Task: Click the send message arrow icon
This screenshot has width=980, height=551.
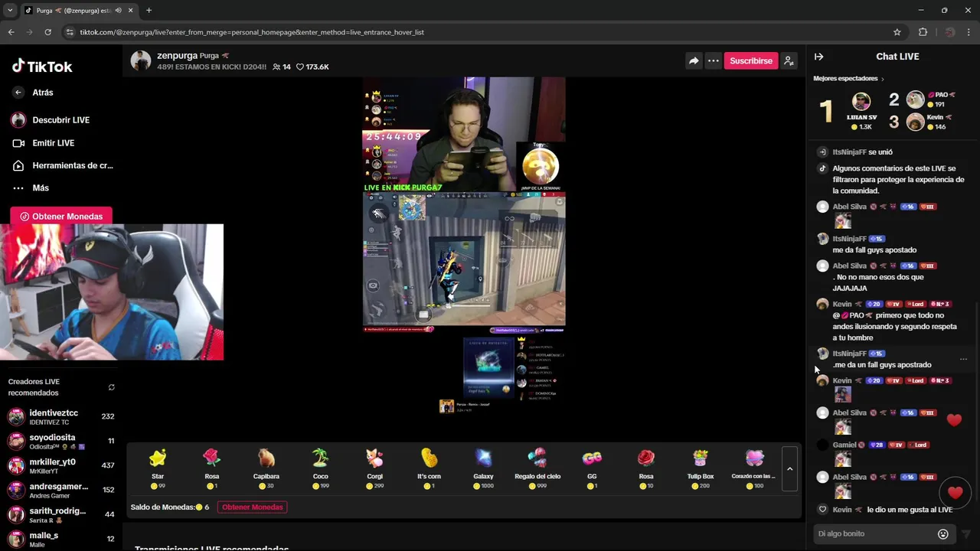Action: 965,534
